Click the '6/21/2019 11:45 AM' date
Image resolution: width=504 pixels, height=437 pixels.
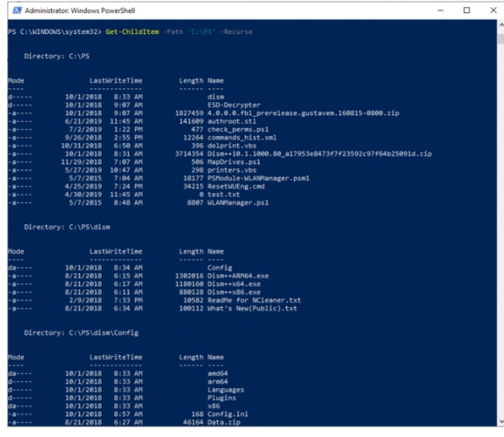pyautogui.click(x=104, y=121)
